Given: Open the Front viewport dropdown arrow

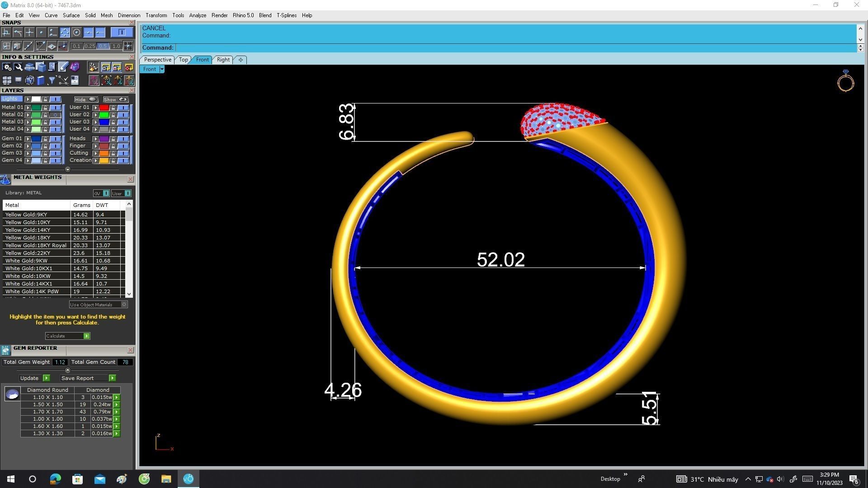Looking at the screenshot, I should (x=162, y=69).
